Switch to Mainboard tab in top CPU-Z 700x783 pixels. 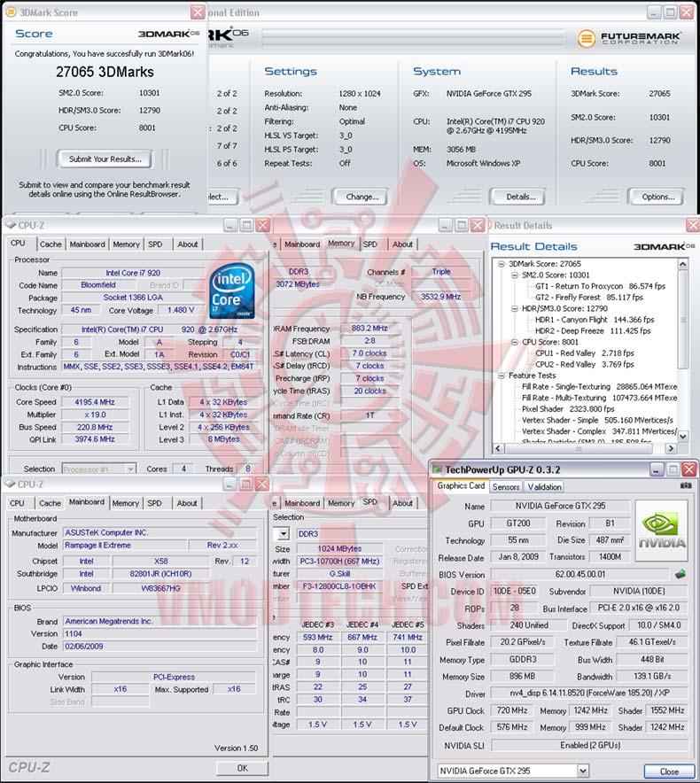point(88,244)
